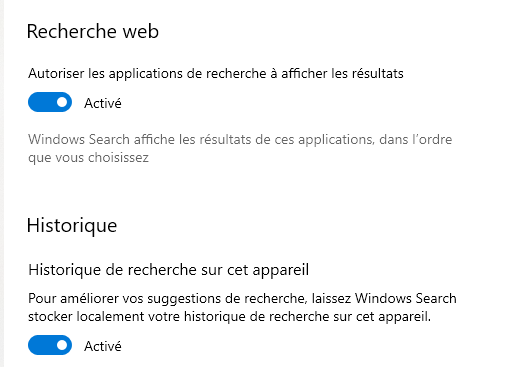Click the word web in the top heading

140,31
